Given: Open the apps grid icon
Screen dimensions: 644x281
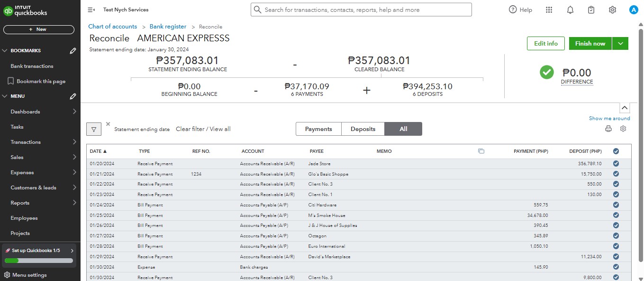Looking at the screenshot, I should [549, 9].
